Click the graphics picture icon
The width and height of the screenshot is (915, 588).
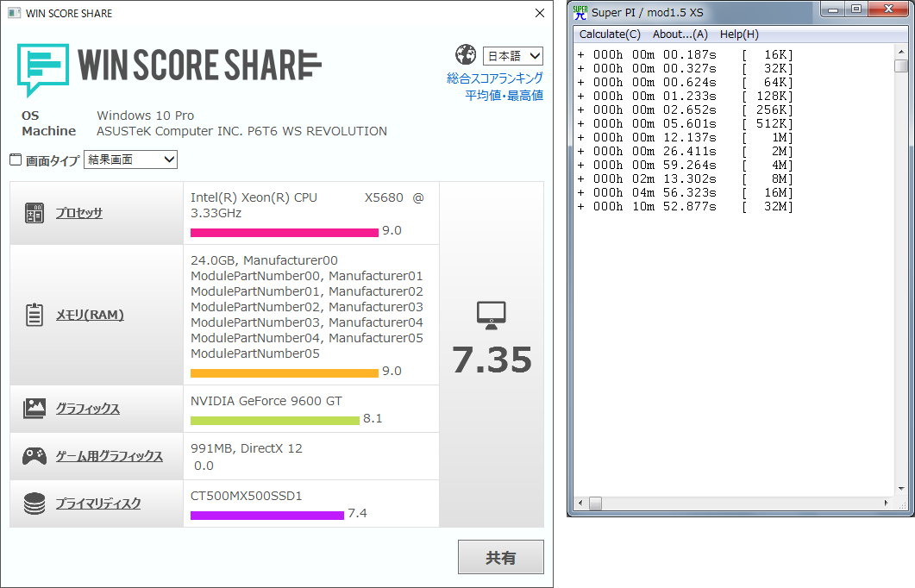34,409
